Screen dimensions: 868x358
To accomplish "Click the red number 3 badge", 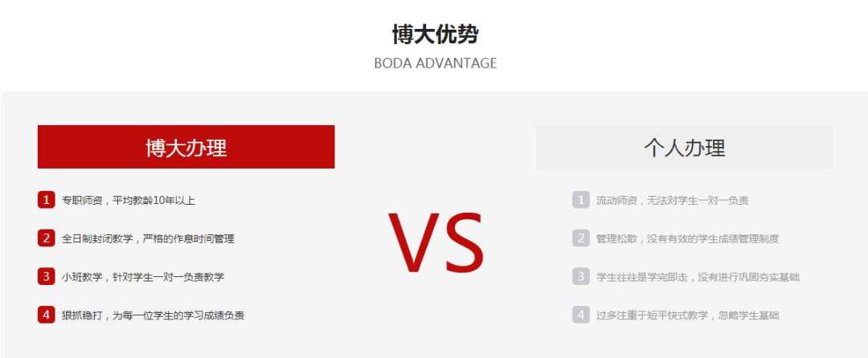I will coord(47,276).
